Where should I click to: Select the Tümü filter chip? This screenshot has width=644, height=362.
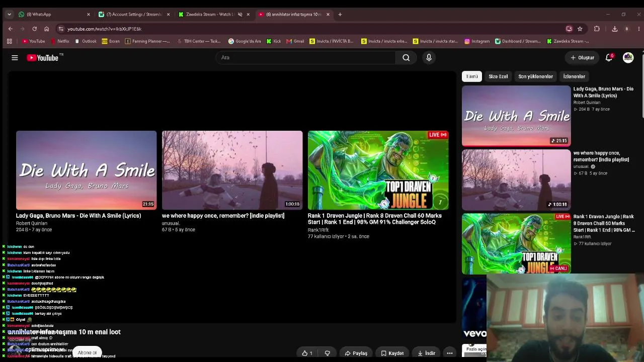tap(472, 76)
